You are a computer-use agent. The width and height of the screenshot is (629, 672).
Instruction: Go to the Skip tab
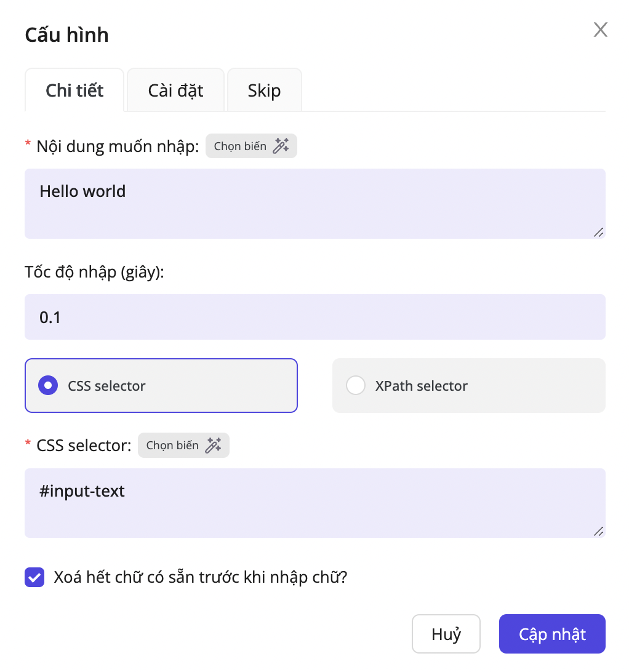click(264, 90)
